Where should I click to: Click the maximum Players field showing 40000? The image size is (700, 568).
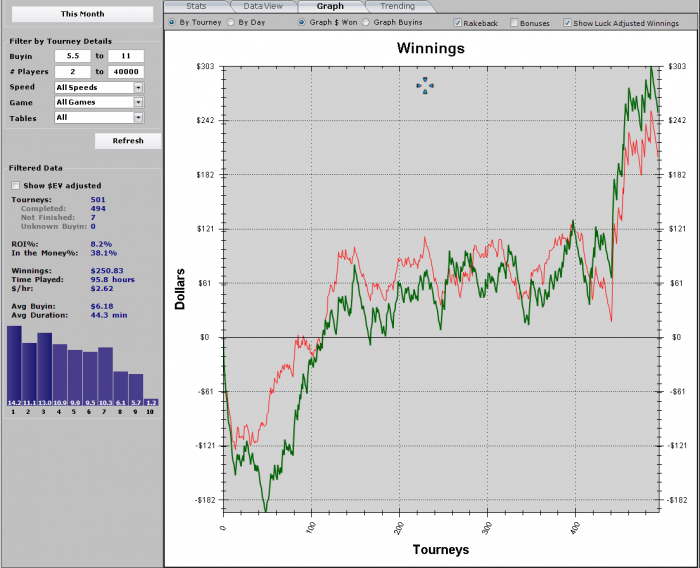(x=126, y=71)
